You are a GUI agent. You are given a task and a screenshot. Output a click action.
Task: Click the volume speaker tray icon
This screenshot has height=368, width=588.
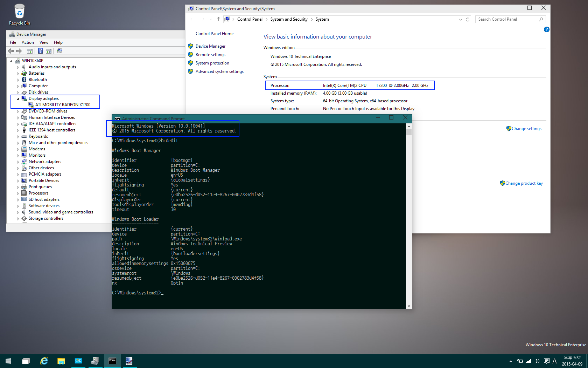pyautogui.click(x=537, y=361)
